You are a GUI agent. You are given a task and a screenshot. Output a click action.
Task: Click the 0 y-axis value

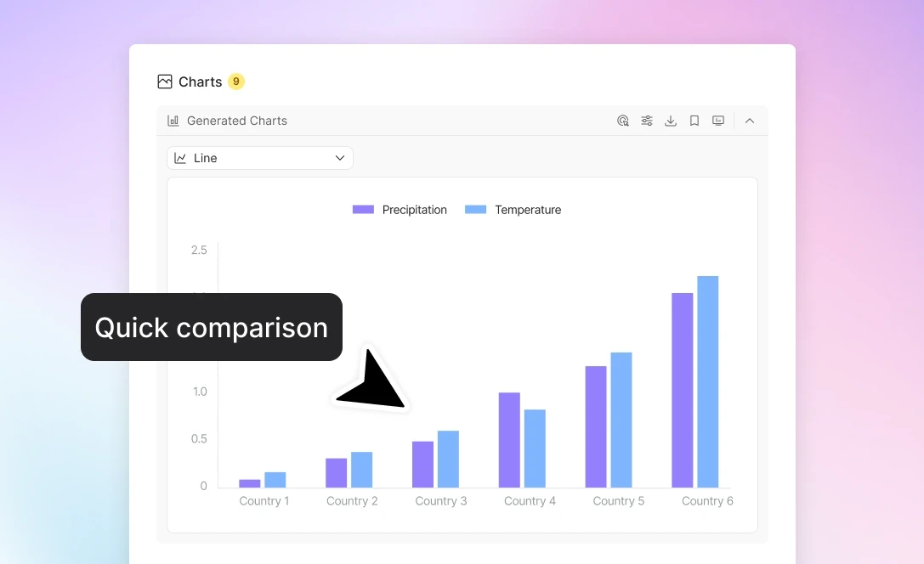click(203, 486)
